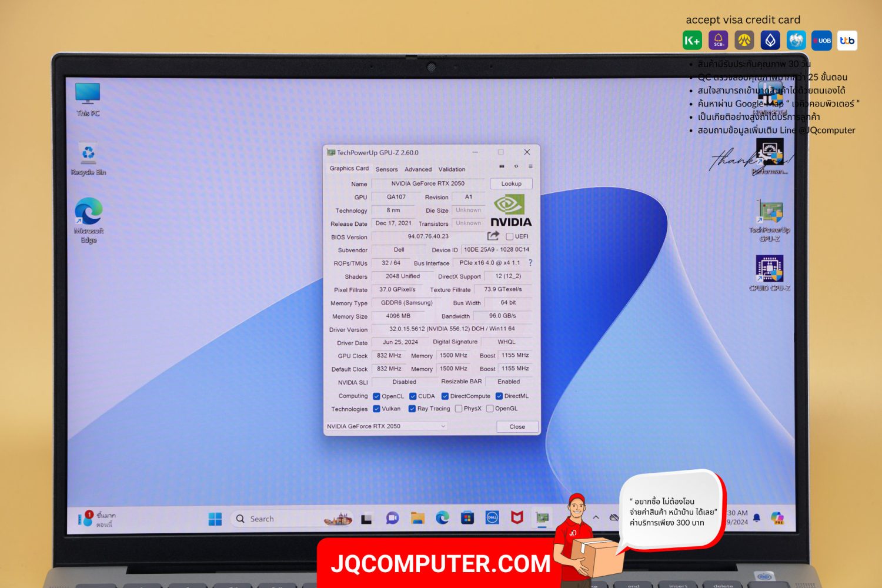Click the DirectX Support 12 (12_2) value
Image resolution: width=882 pixels, height=588 pixels.
pos(508,276)
